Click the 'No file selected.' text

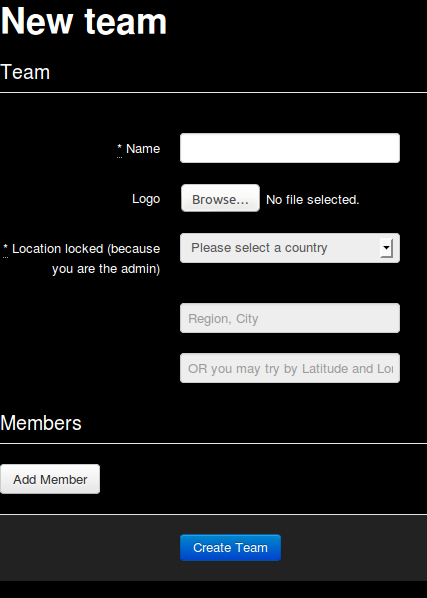(313, 199)
